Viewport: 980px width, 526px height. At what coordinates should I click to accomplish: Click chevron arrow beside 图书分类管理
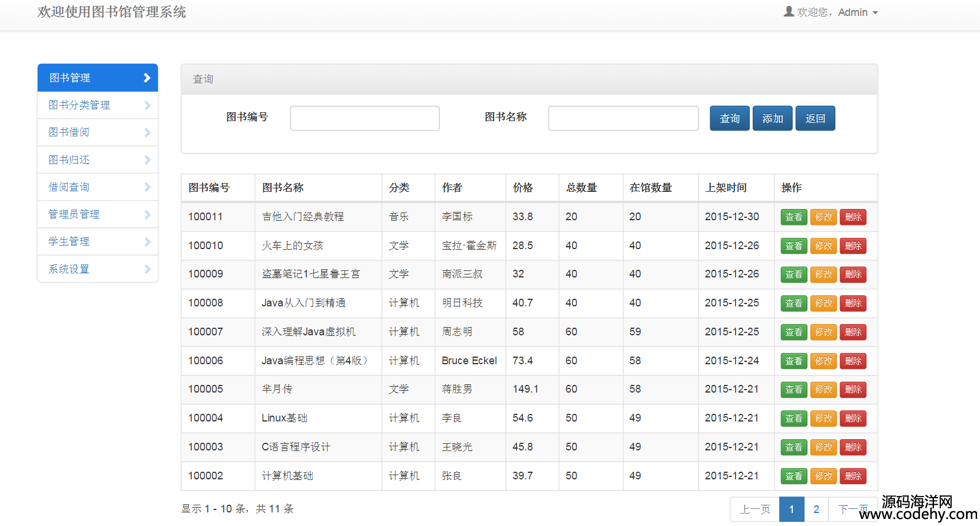pos(147,105)
